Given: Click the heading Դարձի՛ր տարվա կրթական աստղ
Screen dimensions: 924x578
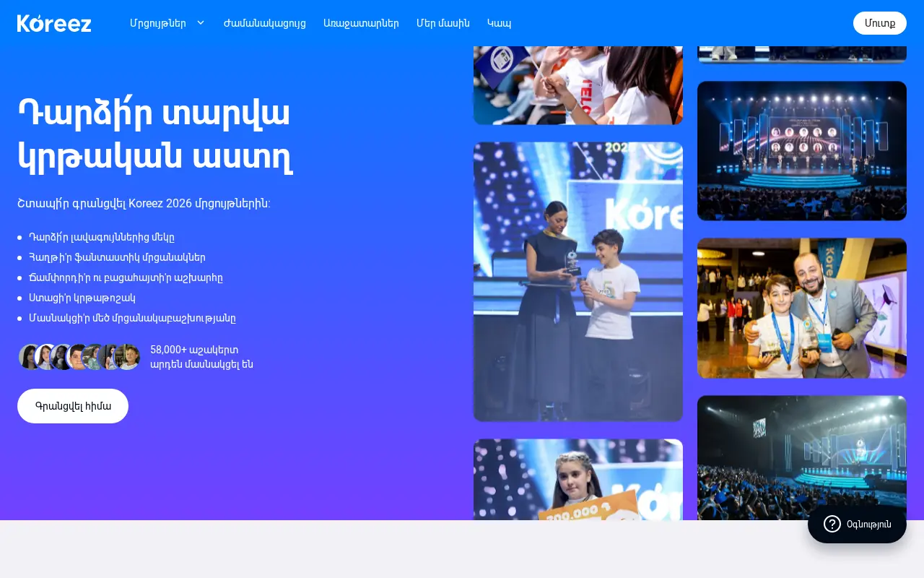Looking at the screenshot, I should point(155,134).
